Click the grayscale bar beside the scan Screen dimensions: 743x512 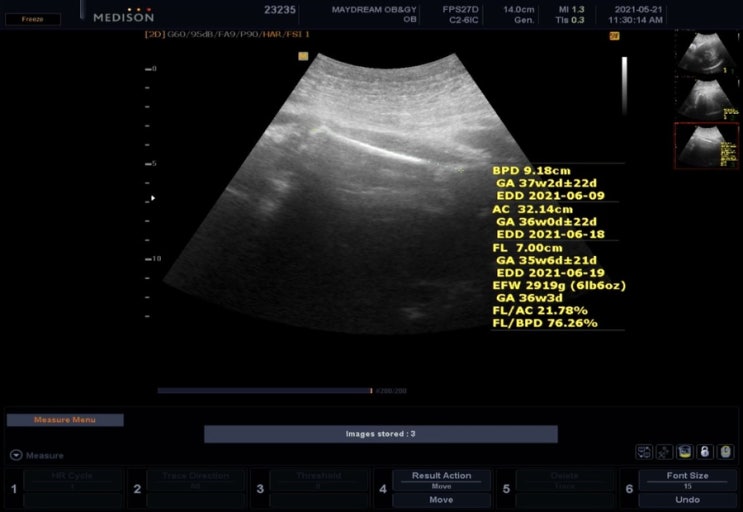pos(625,85)
